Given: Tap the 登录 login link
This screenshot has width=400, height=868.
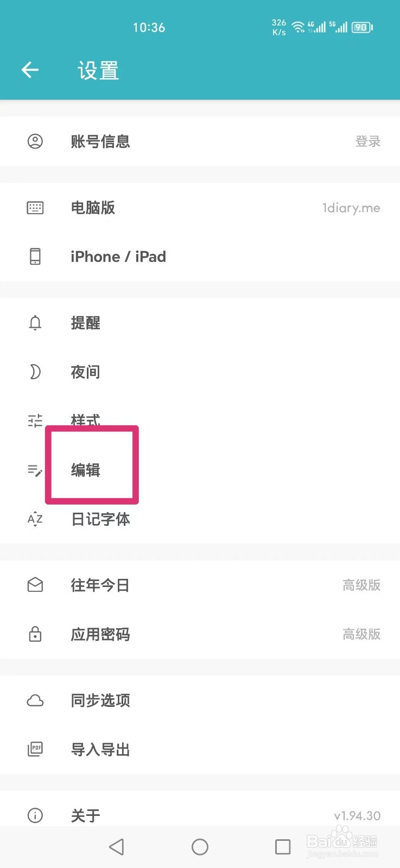Looking at the screenshot, I should tap(368, 142).
